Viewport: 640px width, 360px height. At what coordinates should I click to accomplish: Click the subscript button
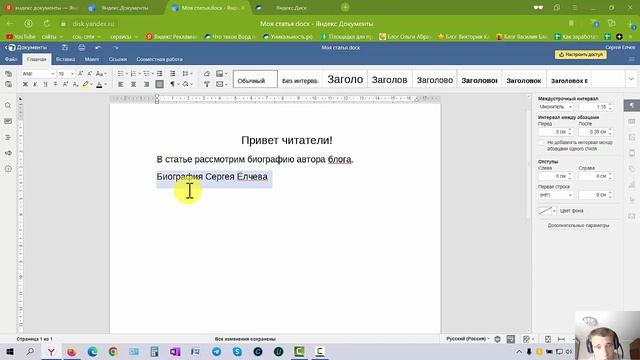pos(76,84)
